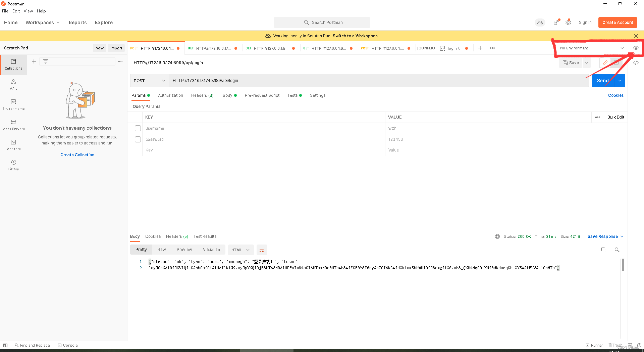The width and height of the screenshot is (644, 352).
Task: Open the Pre-request Script tab
Action: 262,95
